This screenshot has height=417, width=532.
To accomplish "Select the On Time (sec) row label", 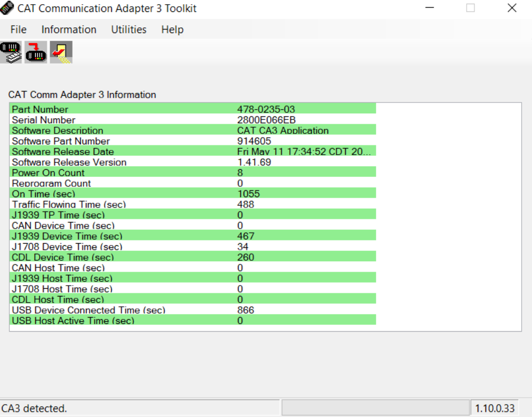I will 43,193.
